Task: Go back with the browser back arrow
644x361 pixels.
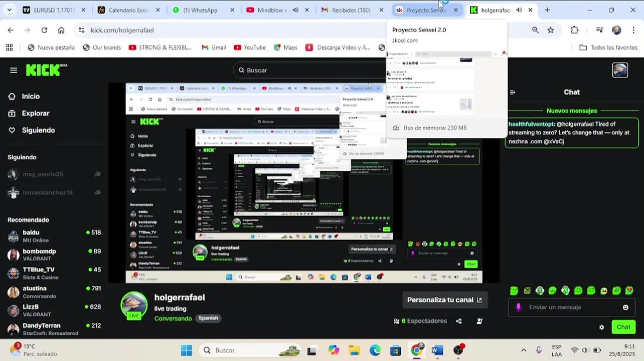Action: coord(11,30)
